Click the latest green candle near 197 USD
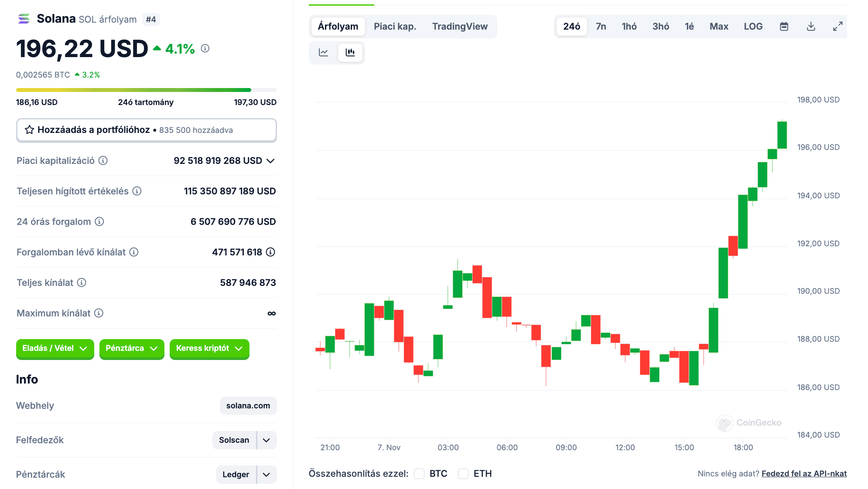868x489 pixels. pyautogui.click(x=782, y=135)
